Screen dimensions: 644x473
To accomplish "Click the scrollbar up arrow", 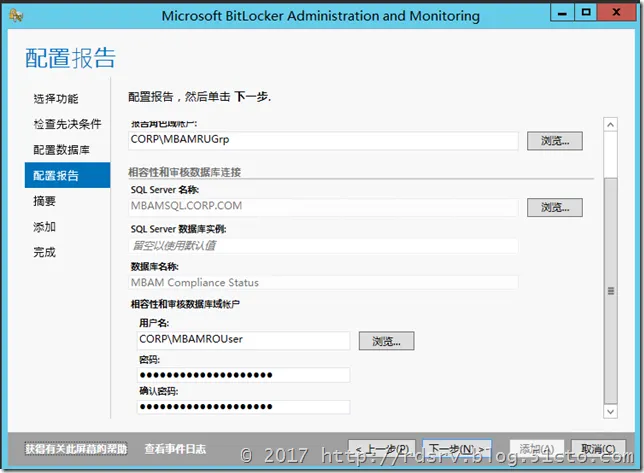I will pyautogui.click(x=610, y=124).
